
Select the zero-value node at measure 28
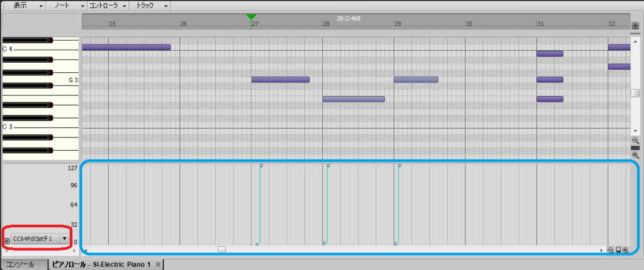324,243
